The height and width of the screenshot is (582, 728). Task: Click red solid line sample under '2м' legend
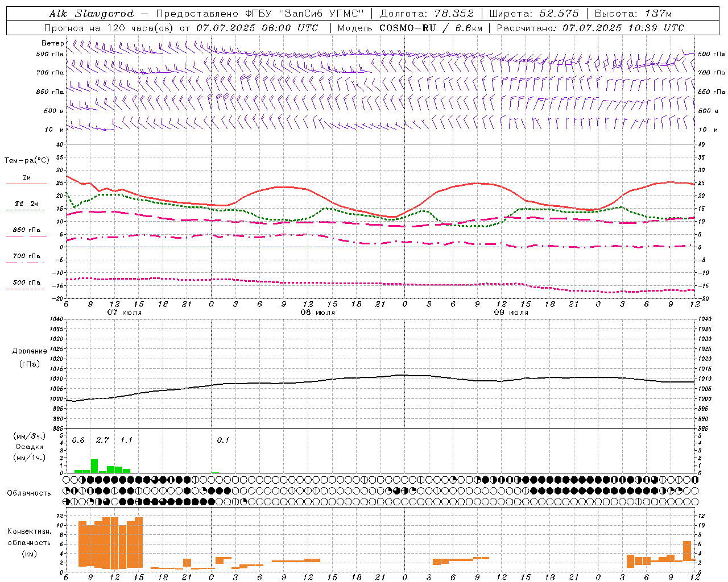(27, 184)
